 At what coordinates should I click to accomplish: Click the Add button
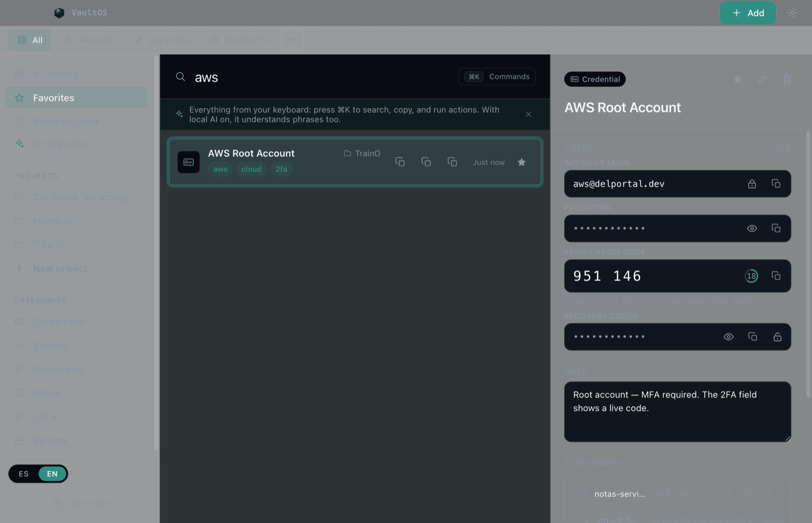pos(748,13)
